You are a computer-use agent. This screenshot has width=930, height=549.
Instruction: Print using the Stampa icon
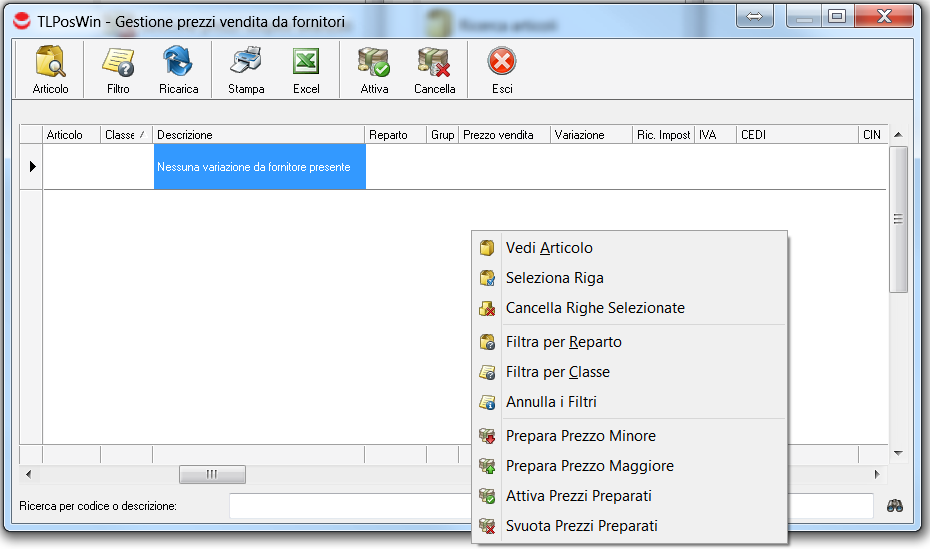[x=246, y=62]
